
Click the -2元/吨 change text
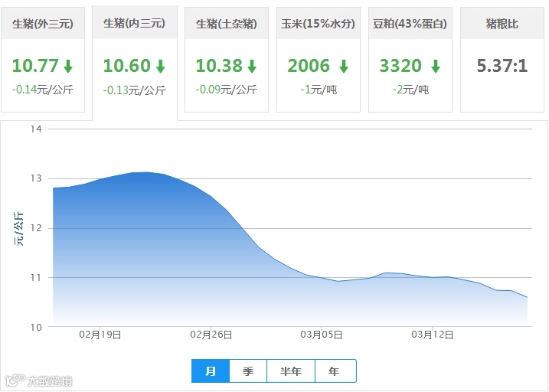(x=410, y=90)
